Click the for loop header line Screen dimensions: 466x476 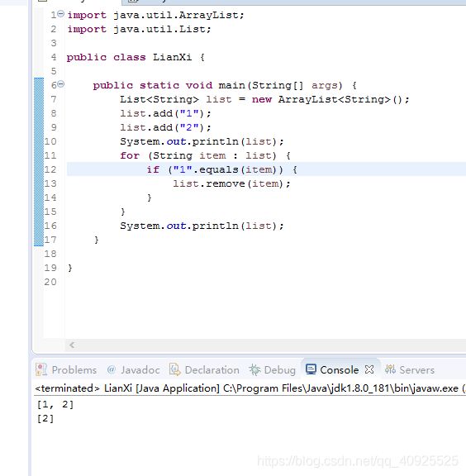[206, 155]
